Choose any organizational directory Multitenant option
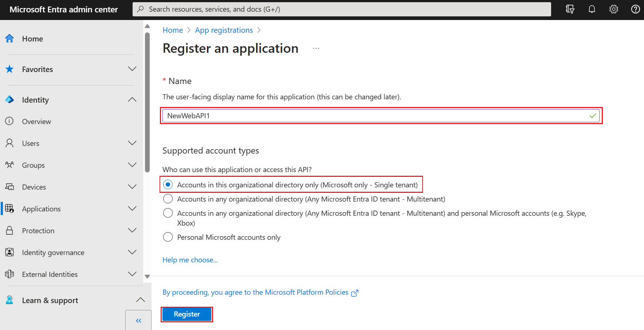 click(168, 199)
